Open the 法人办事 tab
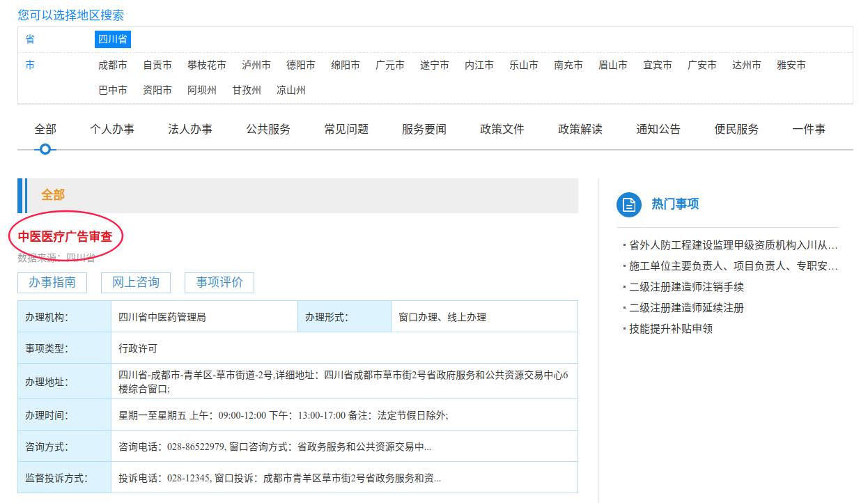The height and width of the screenshot is (503, 868). (190, 129)
